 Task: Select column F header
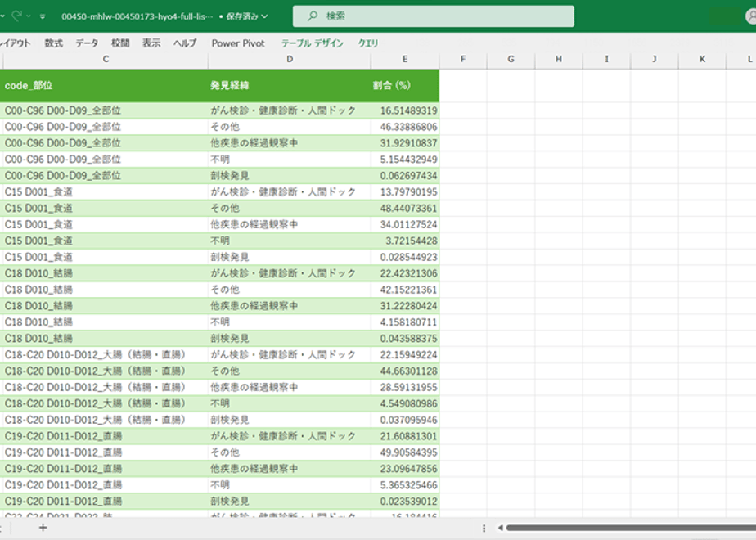463,59
